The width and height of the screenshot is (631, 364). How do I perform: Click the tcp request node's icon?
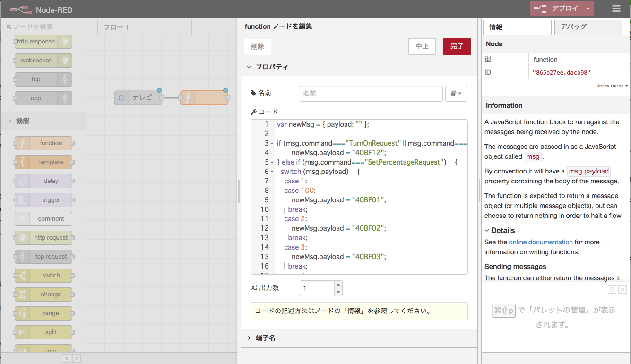point(22,257)
